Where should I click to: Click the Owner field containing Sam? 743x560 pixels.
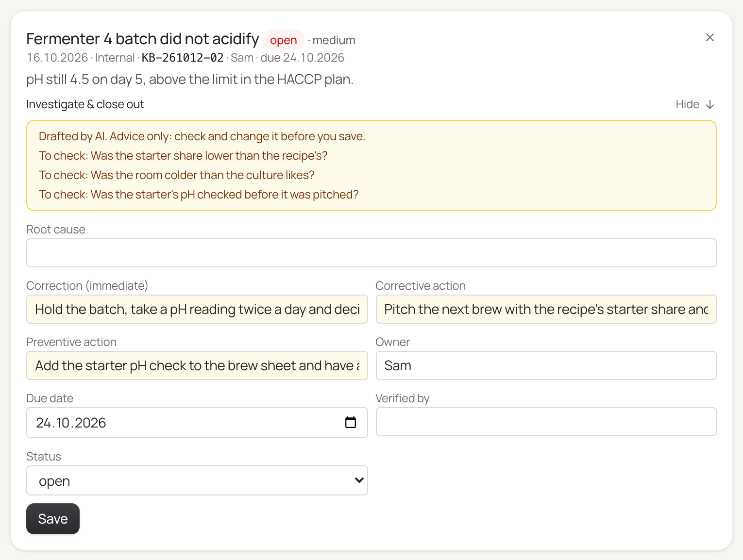click(x=546, y=365)
